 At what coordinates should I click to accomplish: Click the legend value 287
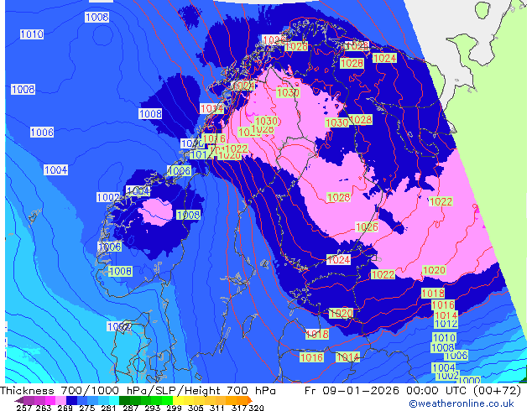pos(130,408)
